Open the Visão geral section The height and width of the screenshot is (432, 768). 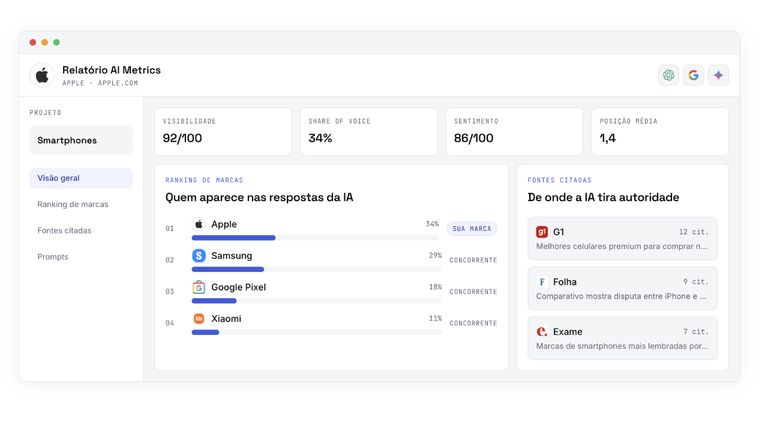click(81, 178)
